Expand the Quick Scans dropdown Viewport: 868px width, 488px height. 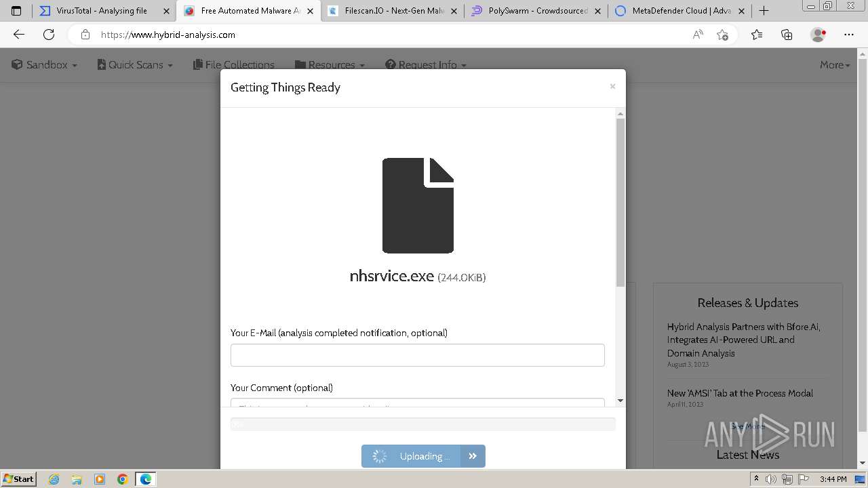pyautogui.click(x=135, y=65)
